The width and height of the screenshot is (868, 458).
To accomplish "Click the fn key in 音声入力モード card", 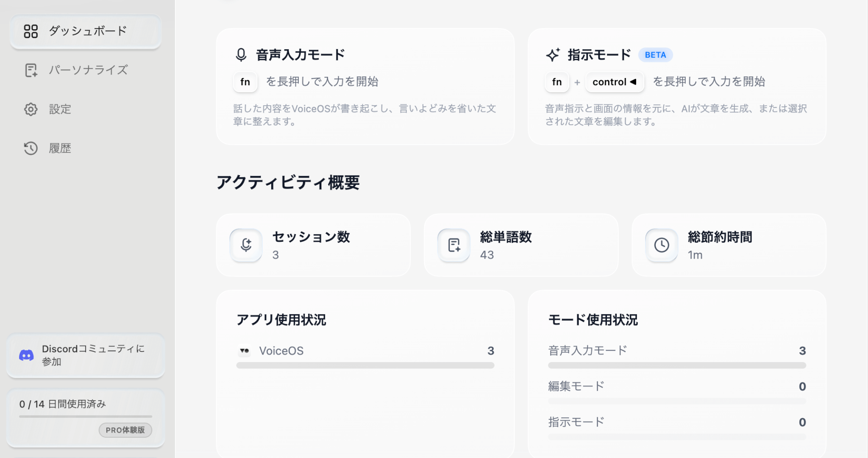I will (x=245, y=82).
